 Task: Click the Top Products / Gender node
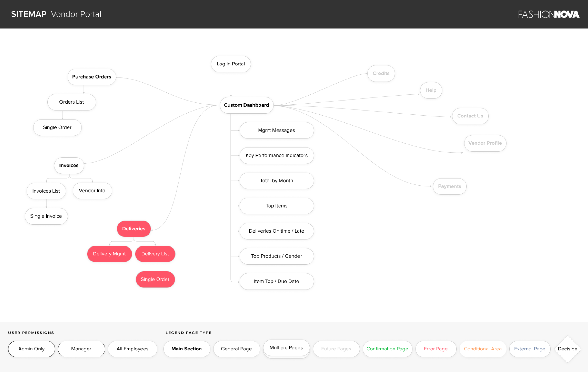276,256
